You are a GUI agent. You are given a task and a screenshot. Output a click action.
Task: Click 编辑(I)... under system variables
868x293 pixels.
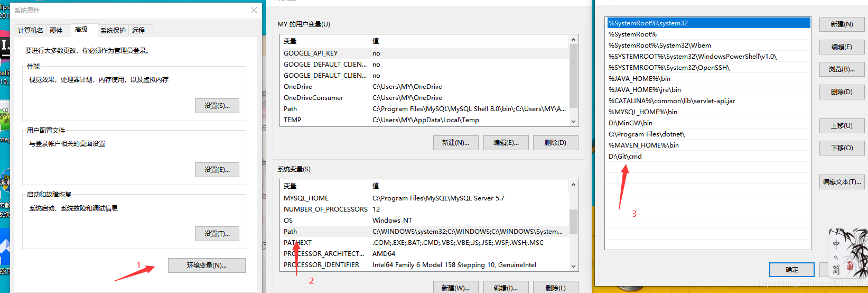[506, 288]
